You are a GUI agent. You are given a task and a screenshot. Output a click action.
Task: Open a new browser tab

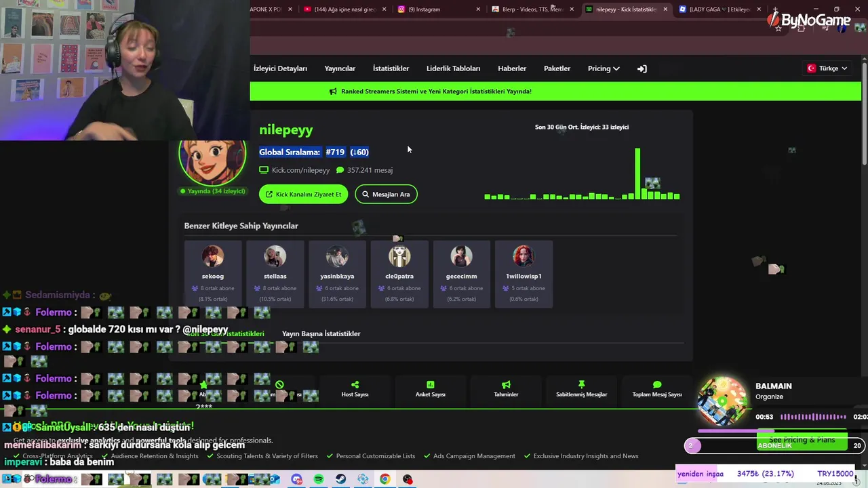775,9
